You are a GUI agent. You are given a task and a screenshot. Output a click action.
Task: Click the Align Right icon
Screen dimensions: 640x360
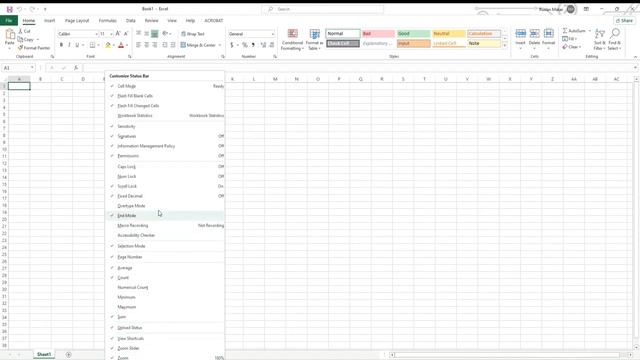pos(155,45)
